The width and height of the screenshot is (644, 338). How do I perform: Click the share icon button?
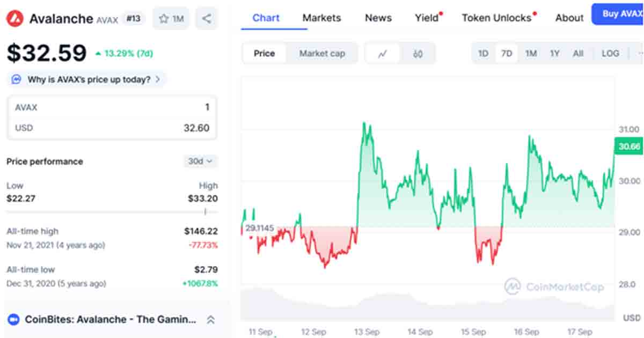point(207,19)
